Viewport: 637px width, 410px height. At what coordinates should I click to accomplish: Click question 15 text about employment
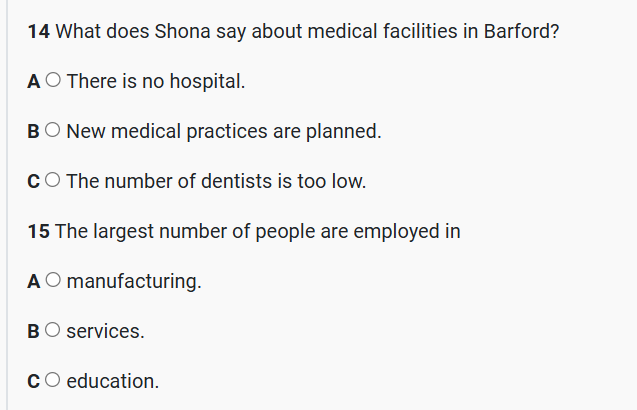coord(257,232)
